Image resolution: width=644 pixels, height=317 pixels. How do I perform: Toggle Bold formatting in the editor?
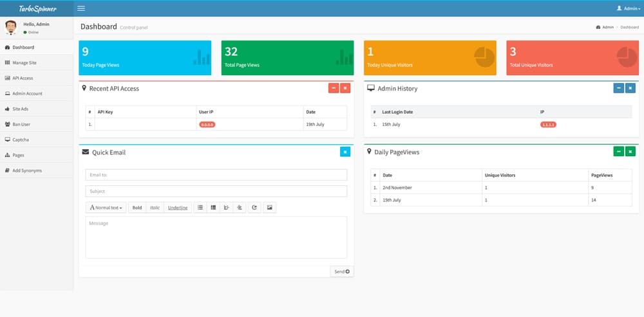pos(137,208)
